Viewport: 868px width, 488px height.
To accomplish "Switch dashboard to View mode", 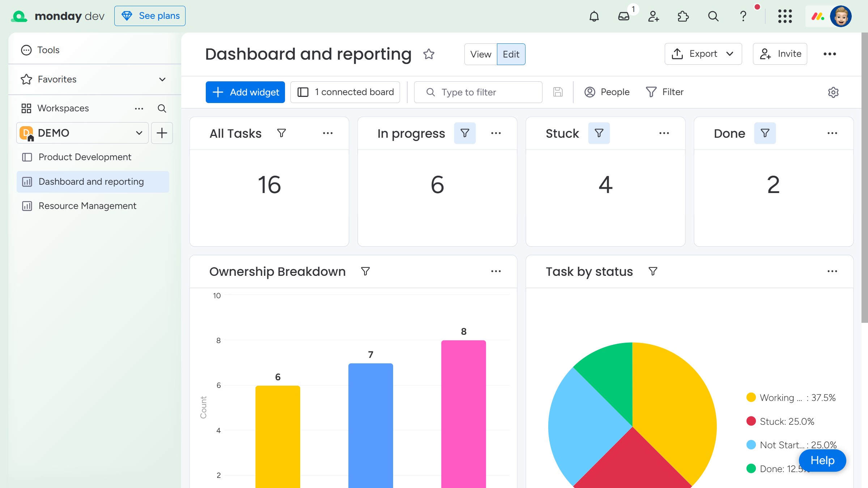I will 481,54.
